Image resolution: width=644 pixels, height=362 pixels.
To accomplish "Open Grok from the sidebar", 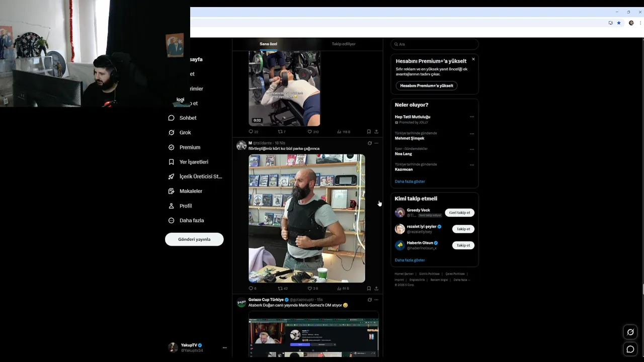I will (180, 132).
